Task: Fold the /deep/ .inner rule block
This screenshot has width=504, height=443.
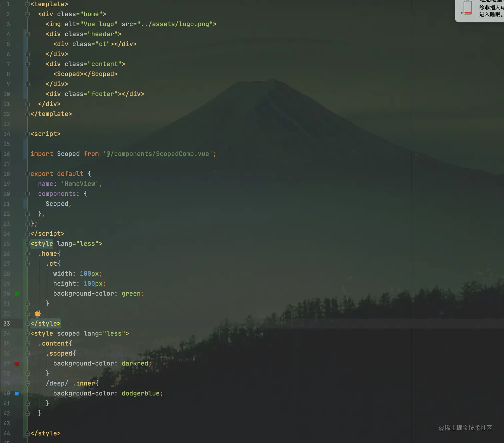Action: click(28, 384)
